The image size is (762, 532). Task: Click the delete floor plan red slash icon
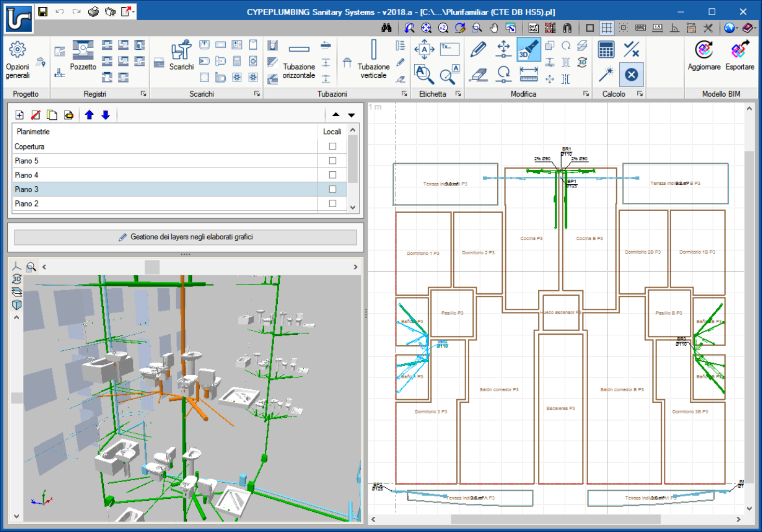coord(36,115)
